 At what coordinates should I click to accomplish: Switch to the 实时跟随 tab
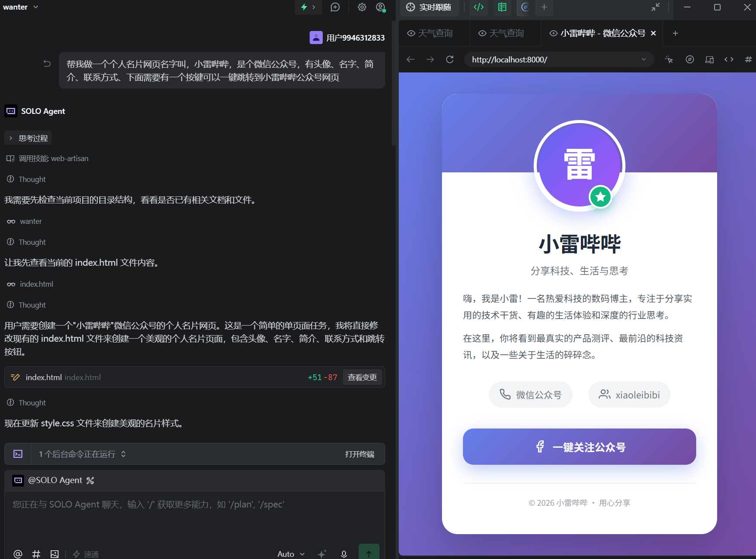[x=429, y=7]
